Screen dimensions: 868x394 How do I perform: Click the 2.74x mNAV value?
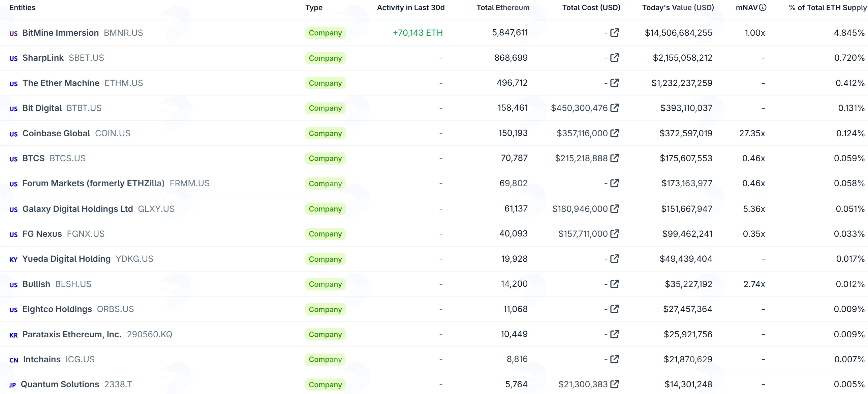[754, 284]
